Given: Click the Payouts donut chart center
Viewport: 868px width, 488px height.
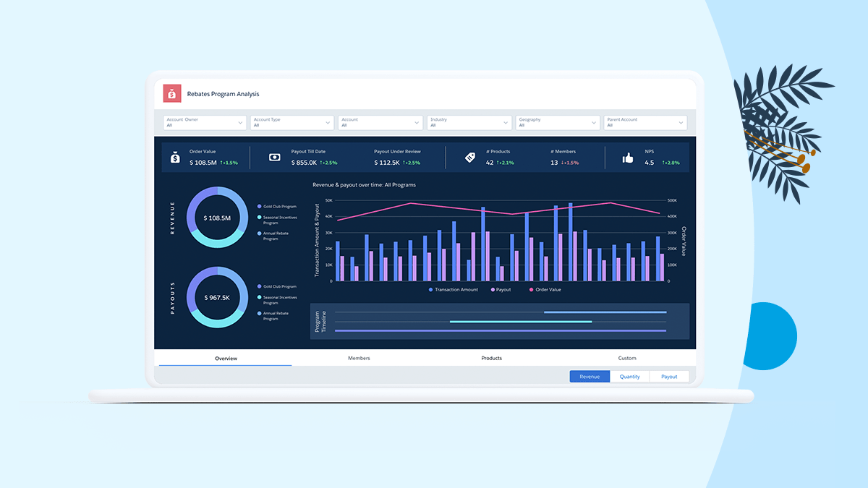Looking at the screenshot, I should [x=217, y=297].
